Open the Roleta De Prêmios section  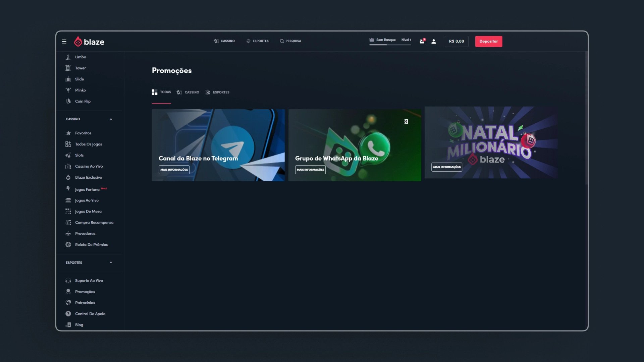point(68,244)
